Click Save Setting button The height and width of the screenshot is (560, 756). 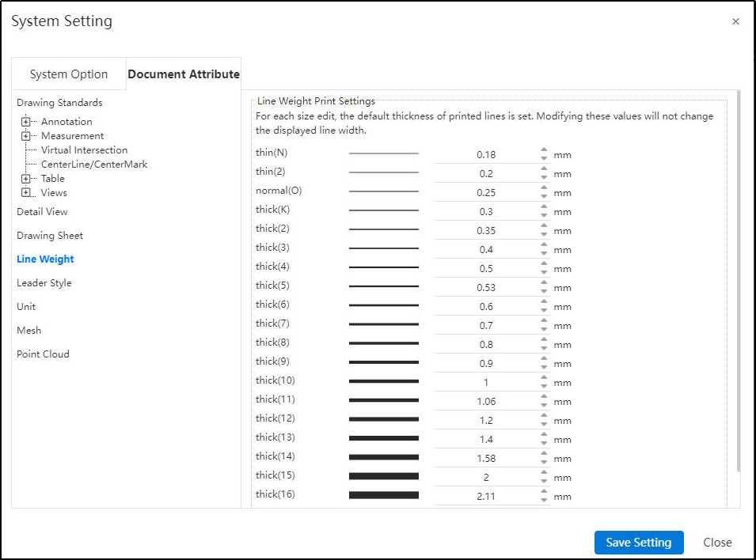point(639,543)
